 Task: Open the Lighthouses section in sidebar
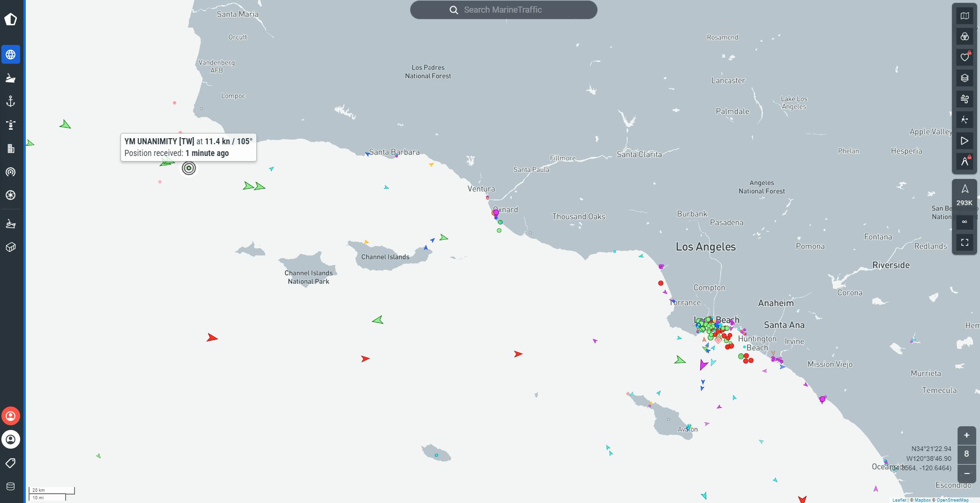pos(10,125)
